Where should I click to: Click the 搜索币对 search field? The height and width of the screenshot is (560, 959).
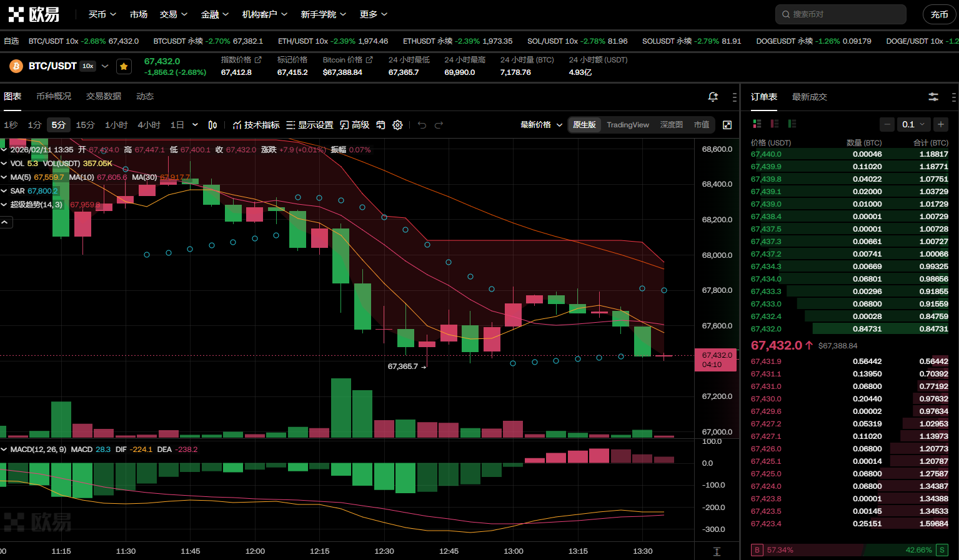pos(841,14)
